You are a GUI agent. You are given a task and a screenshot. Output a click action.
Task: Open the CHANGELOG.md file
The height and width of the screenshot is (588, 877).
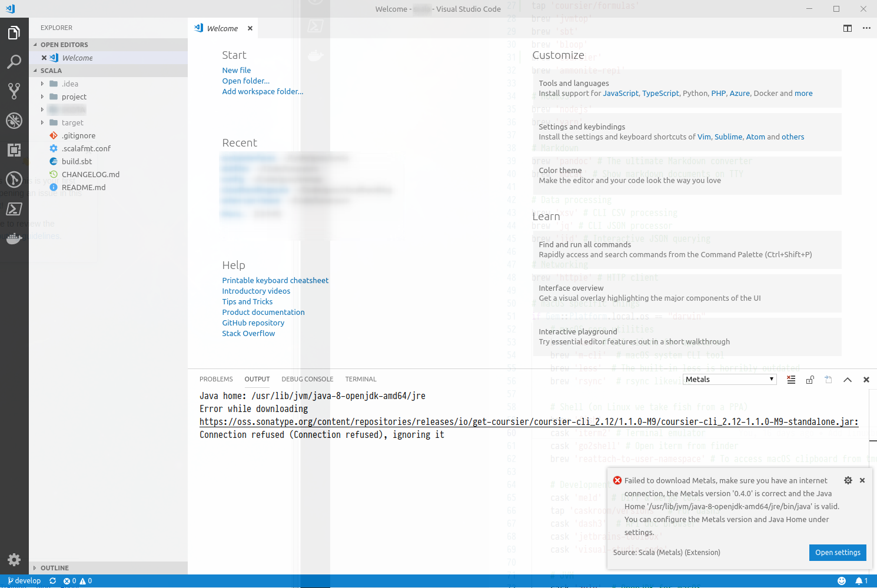tap(108, 174)
